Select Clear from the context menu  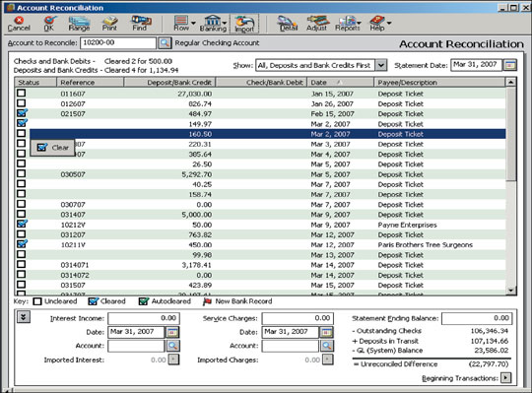click(52, 148)
